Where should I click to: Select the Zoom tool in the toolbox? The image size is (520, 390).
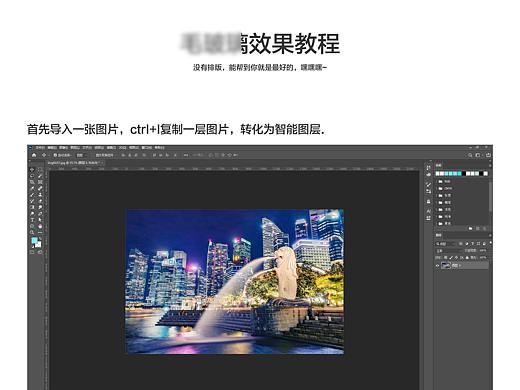click(x=32, y=232)
